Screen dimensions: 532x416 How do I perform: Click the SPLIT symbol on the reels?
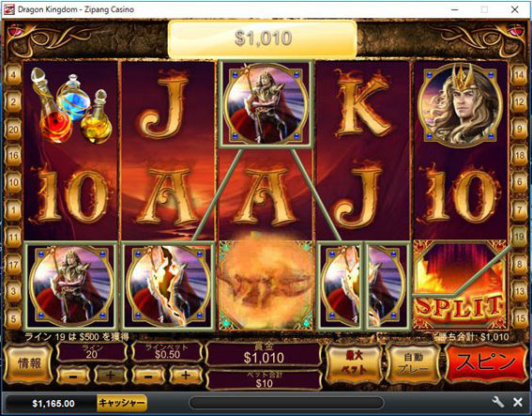point(460,285)
